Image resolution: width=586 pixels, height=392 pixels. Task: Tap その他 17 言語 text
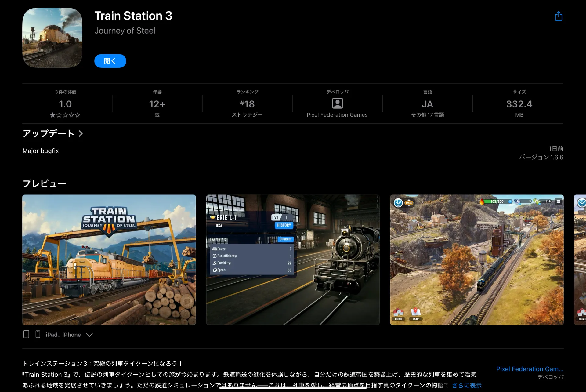tap(427, 115)
